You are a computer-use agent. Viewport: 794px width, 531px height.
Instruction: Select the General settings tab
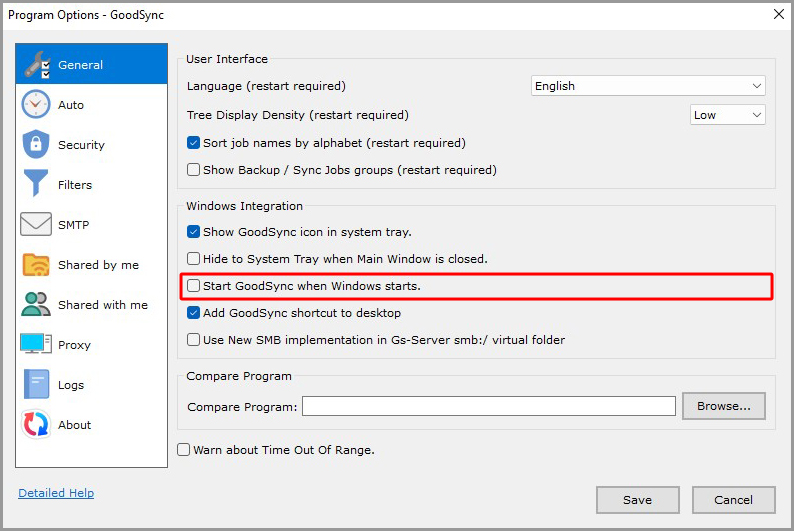tap(80, 65)
